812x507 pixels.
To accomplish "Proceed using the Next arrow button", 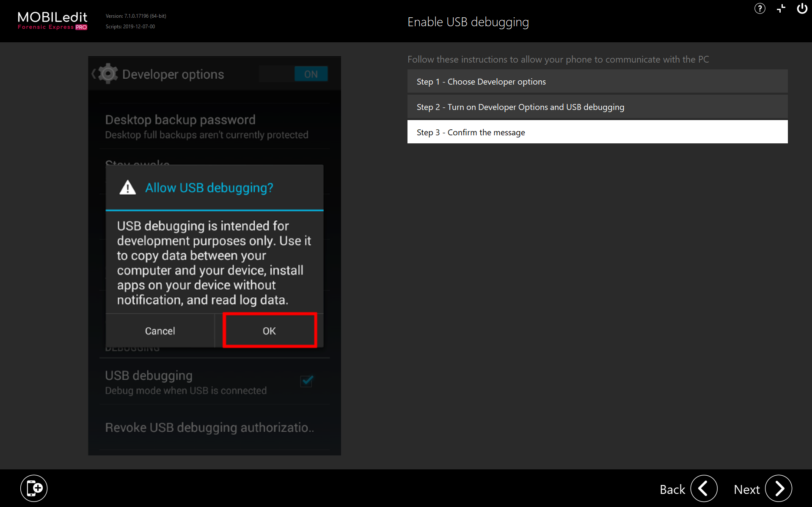I will [x=779, y=488].
